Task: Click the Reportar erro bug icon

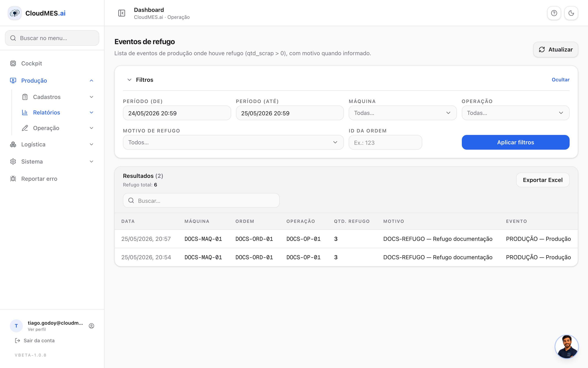Action: tap(13, 179)
